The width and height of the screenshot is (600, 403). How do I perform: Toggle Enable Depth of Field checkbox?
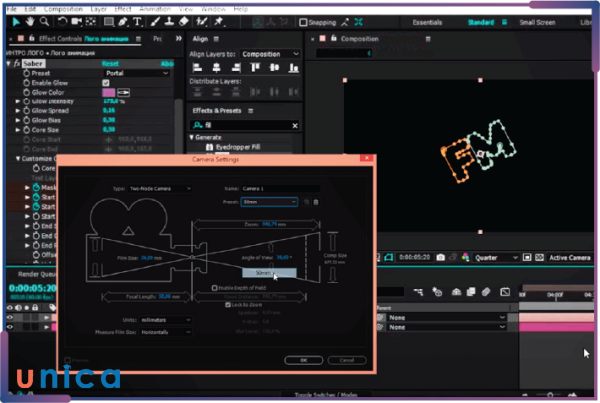(x=214, y=287)
